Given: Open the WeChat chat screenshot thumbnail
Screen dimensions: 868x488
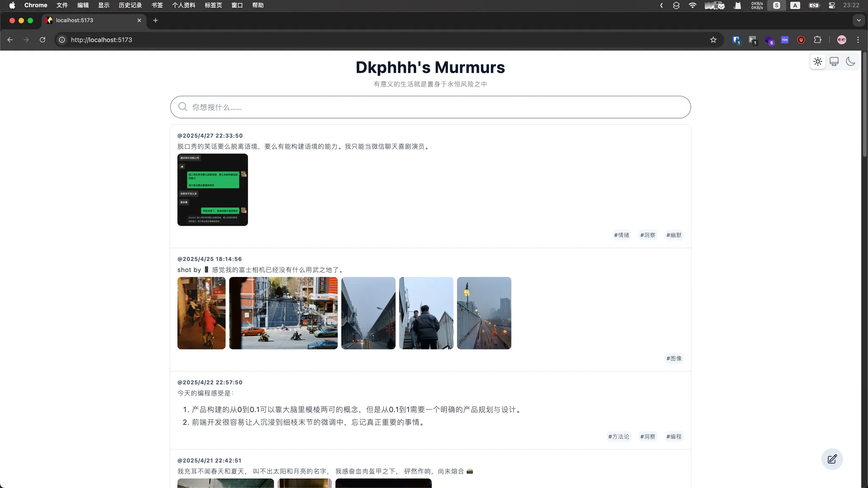Looking at the screenshot, I should pyautogui.click(x=212, y=190).
